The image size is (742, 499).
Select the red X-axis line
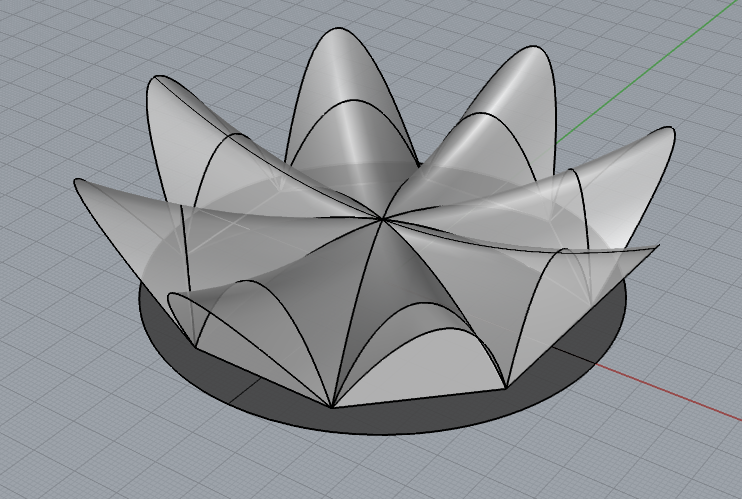pos(667,392)
